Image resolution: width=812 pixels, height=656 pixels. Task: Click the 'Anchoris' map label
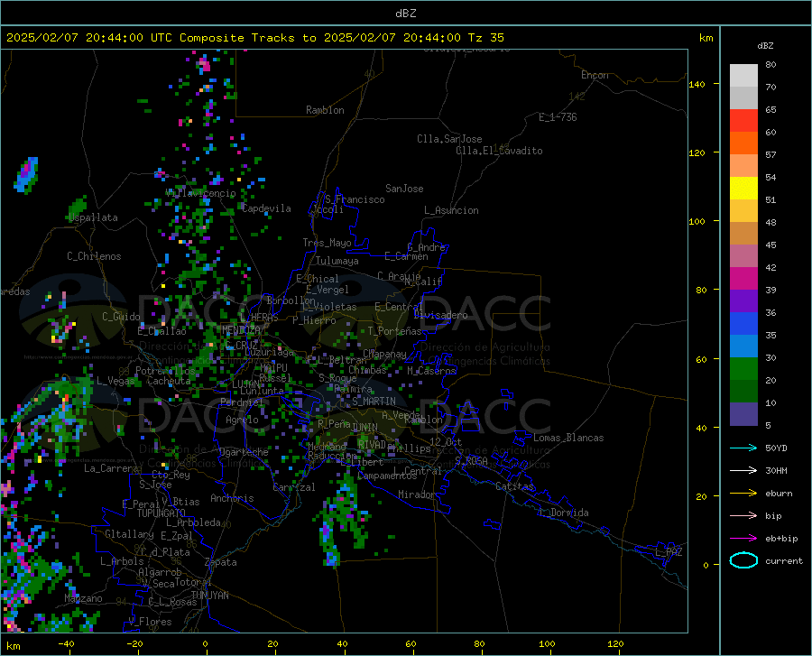pyautogui.click(x=232, y=498)
